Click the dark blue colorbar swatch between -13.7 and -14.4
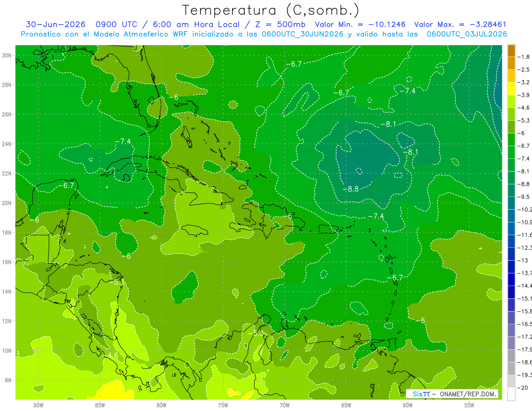Screen dimensions: 532x411 511,279
